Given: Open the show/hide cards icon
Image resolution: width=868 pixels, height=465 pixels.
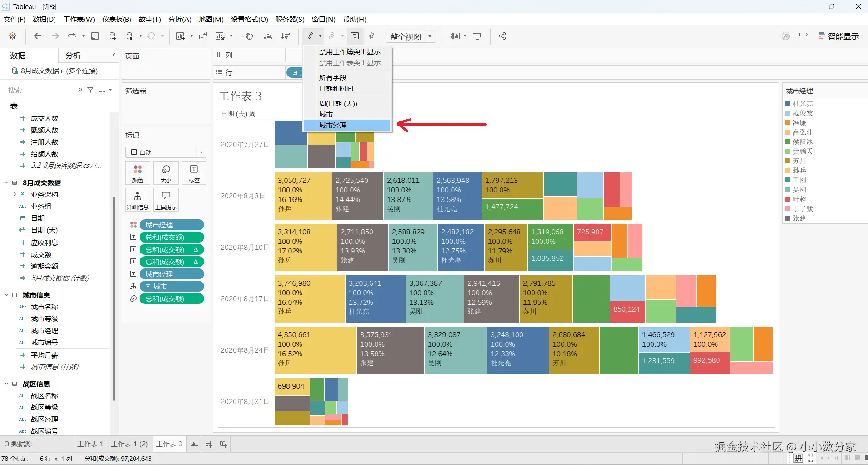Looking at the screenshot, I should [x=455, y=36].
